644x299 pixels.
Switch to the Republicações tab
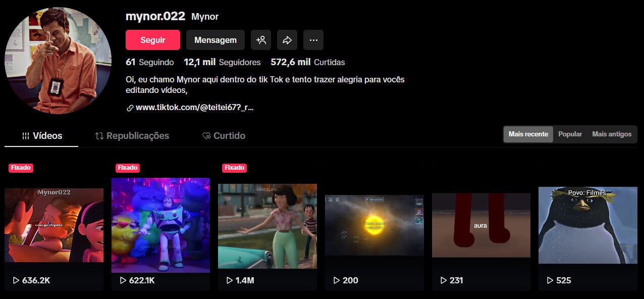coord(138,135)
